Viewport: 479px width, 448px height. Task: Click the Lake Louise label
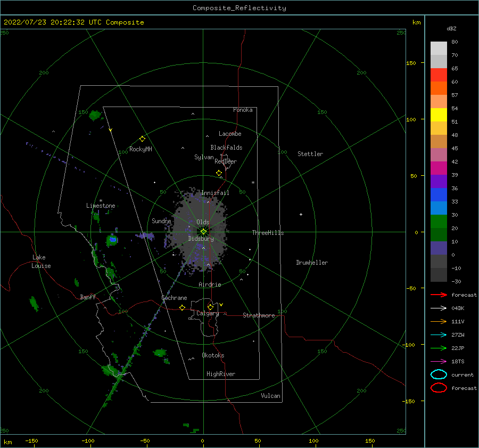tap(41, 262)
